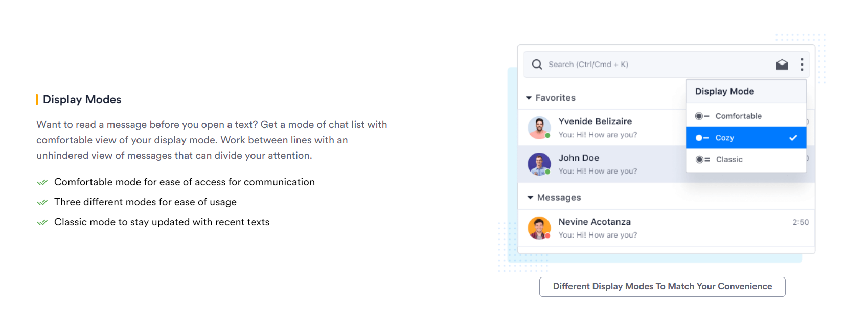868x321 pixels.
Task: Click the Display Modes heading
Action: (82, 100)
